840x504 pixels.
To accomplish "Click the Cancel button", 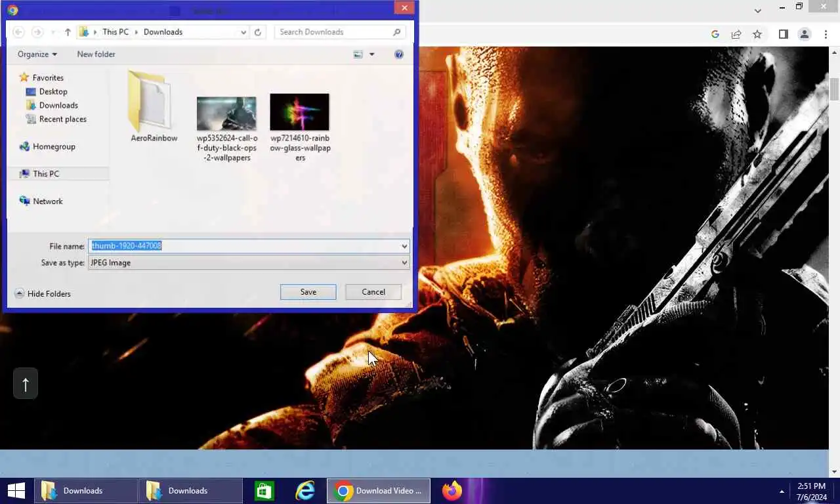I will [373, 292].
